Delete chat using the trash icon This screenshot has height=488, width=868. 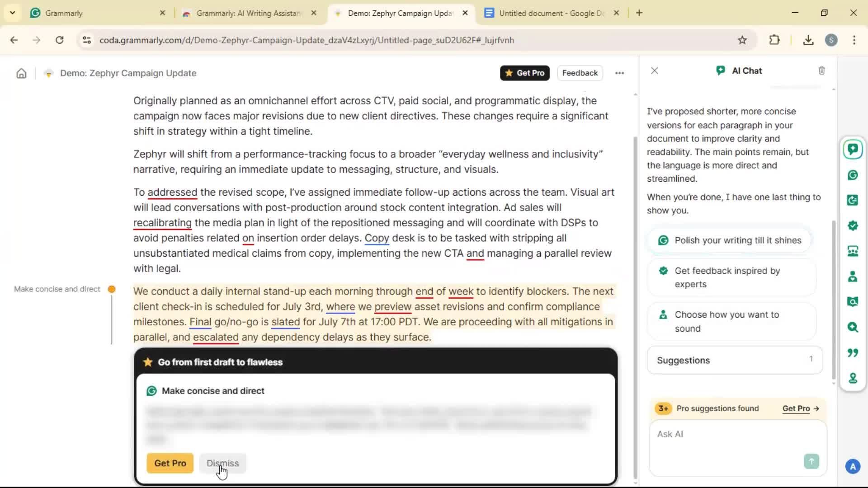821,70
